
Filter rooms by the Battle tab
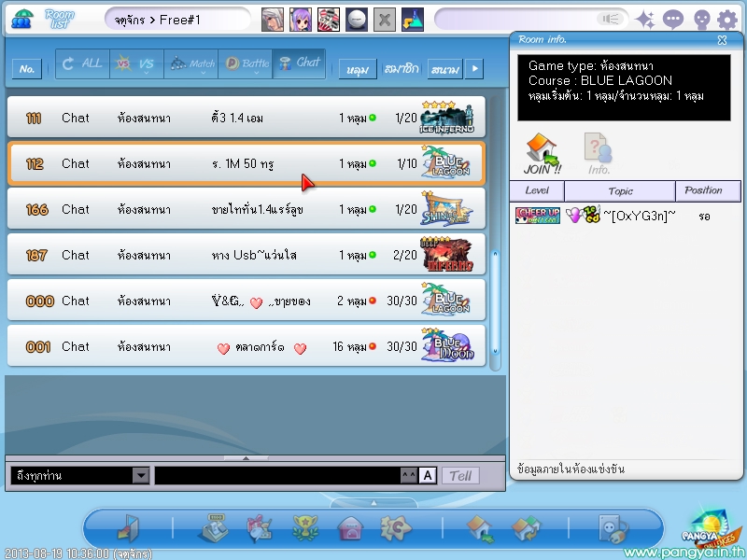tap(246, 63)
